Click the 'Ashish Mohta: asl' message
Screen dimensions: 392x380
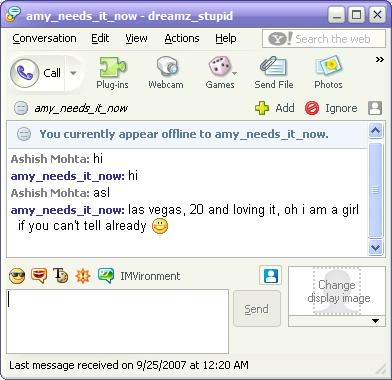pos(60,193)
